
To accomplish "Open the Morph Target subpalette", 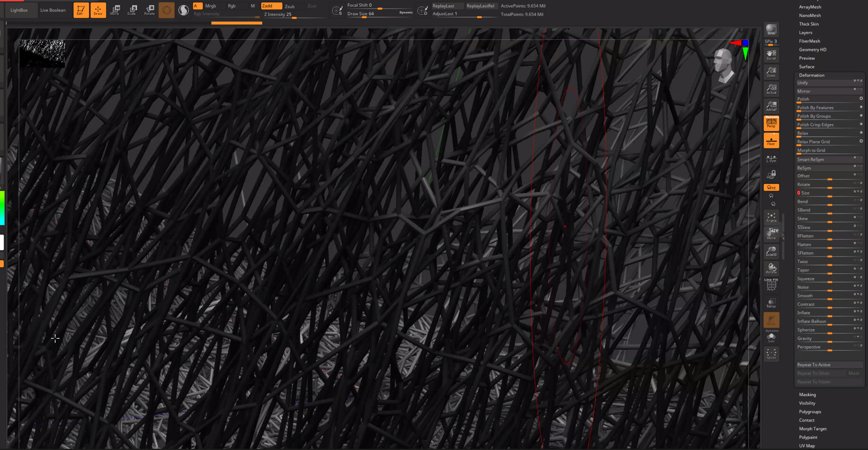I will (812, 429).
